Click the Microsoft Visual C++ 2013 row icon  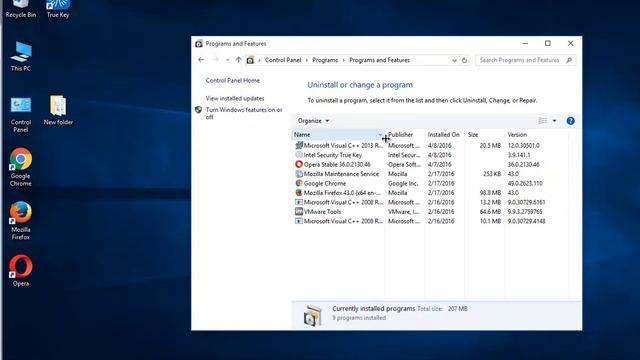pos(299,145)
